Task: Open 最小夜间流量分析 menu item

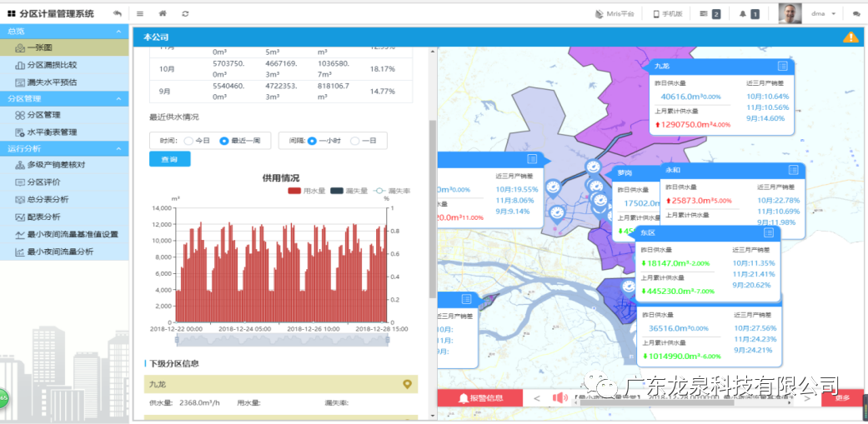Action: 59,252
